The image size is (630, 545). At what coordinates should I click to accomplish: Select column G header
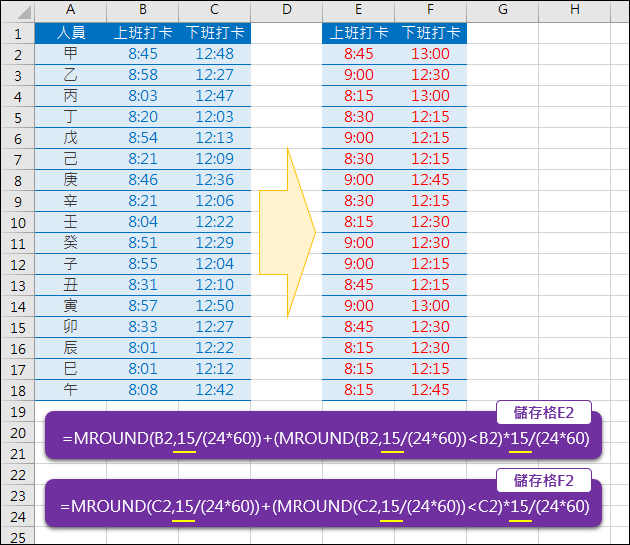(503, 11)
